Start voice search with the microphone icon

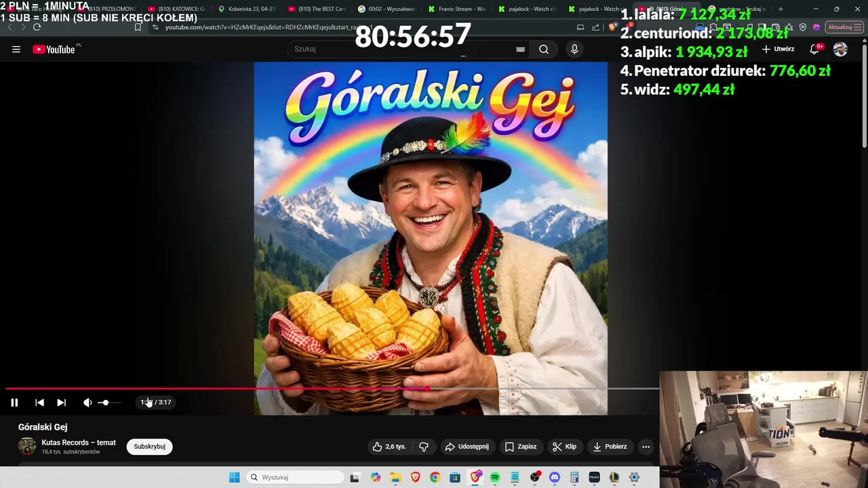tap(574, 49)
